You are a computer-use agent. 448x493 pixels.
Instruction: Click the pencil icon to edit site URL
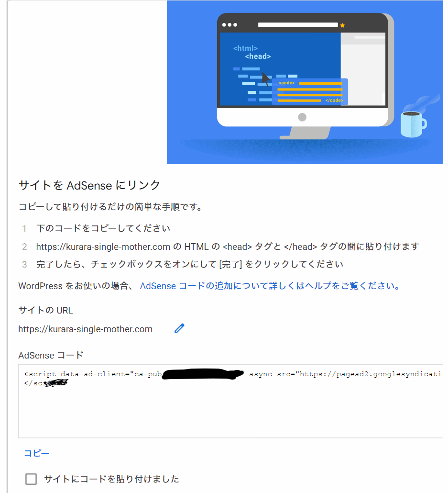pyautogui.click(x=179, y=328)
